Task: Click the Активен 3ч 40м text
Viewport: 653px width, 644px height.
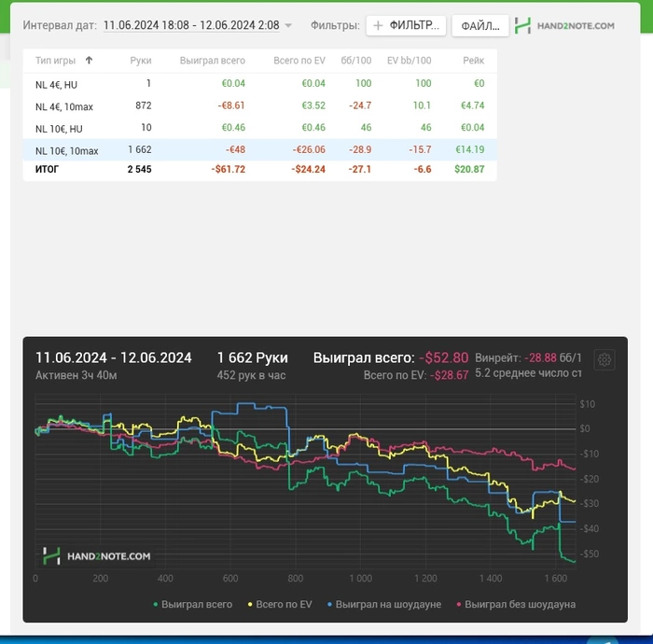Action: pyautogui.click(x=76, y=375)
